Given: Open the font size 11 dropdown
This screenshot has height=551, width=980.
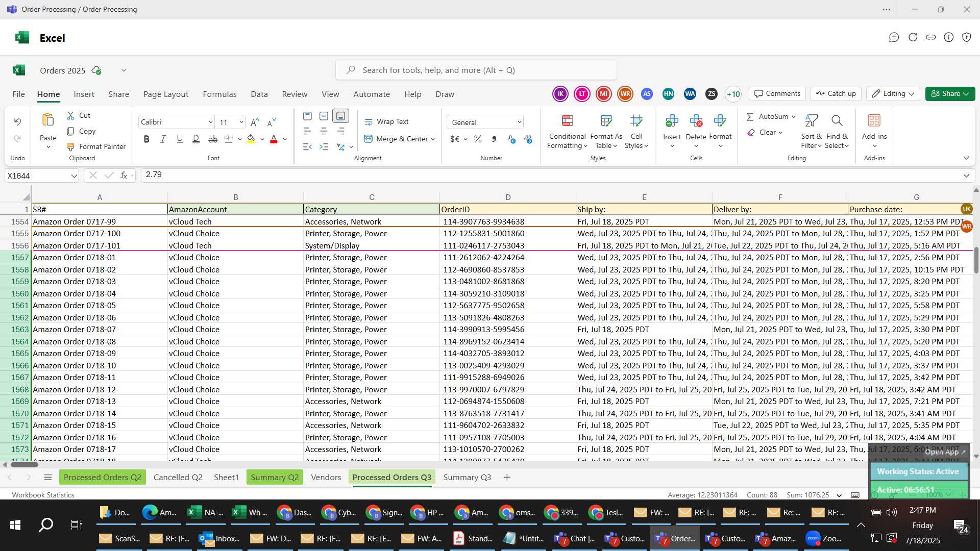Looking at the screenshot, I should pyautogui.click(x=241, y=122).
